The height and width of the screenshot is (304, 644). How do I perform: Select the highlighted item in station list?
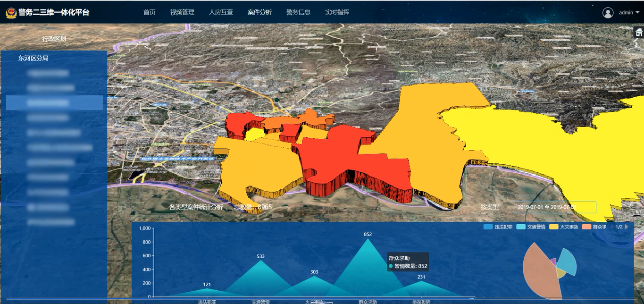coord(54,102)
